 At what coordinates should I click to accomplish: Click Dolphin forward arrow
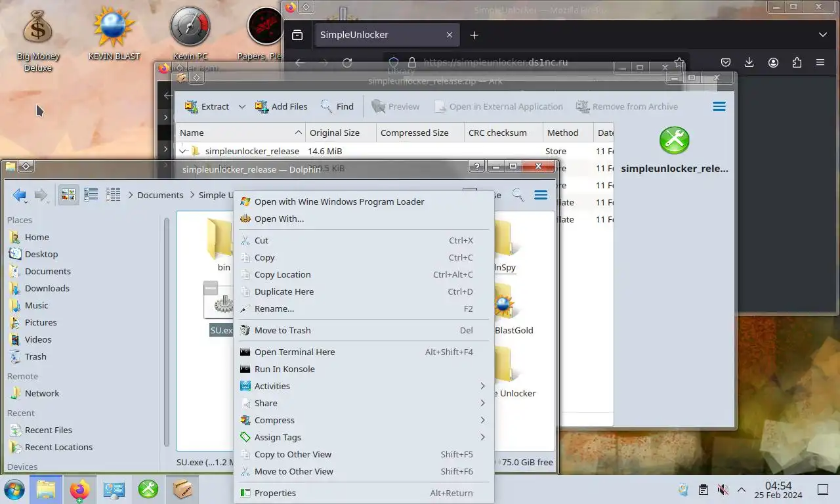coord(41,195)
